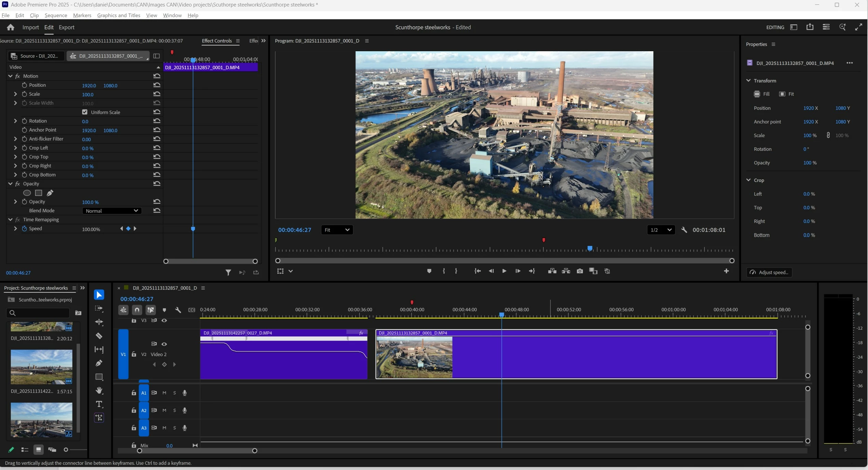Toggle Video 2 track eye visibility
The image size is (868, 470).
(164, 344)
